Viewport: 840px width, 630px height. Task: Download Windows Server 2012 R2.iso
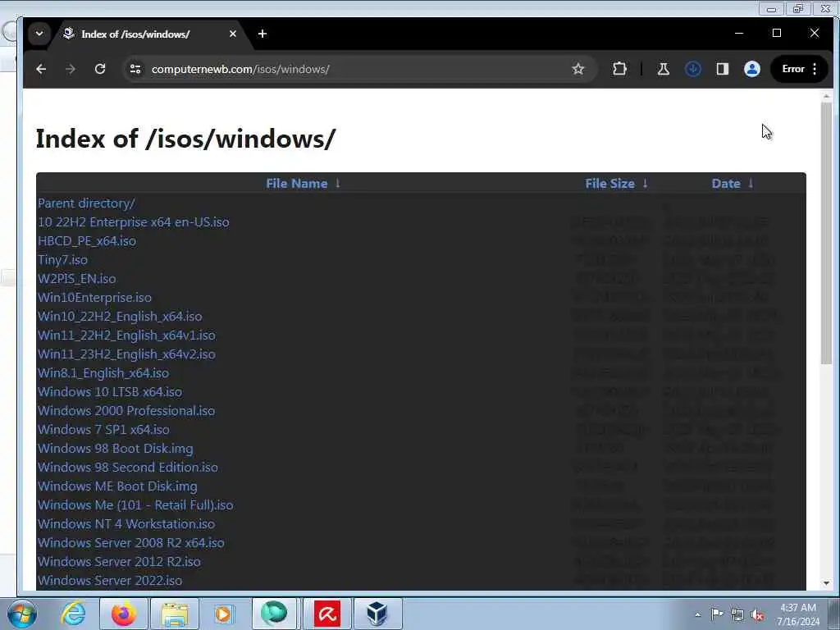(119, 561)
